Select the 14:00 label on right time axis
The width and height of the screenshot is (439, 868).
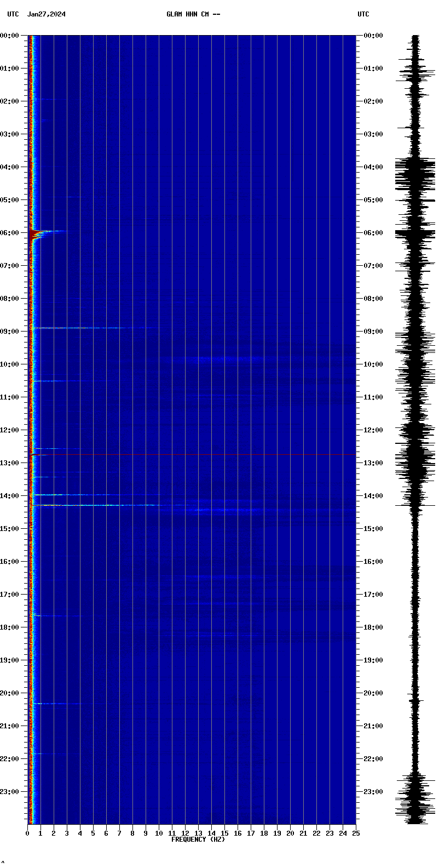point(374,496)
